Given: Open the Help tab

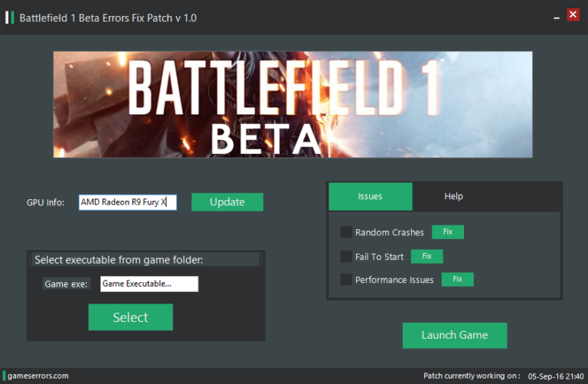Looking at the screenshot, I should pyautogui.click(x=453, y=196).
